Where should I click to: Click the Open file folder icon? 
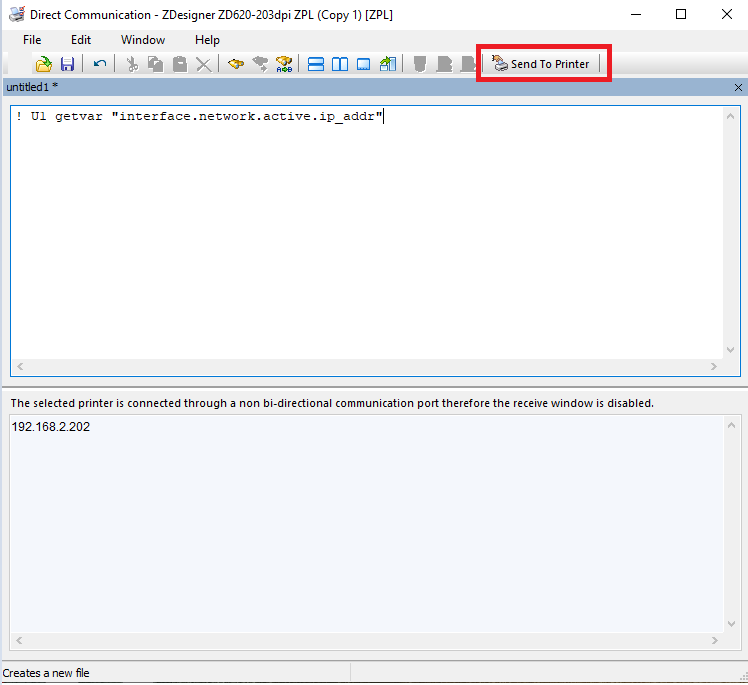tap(44, 64)
